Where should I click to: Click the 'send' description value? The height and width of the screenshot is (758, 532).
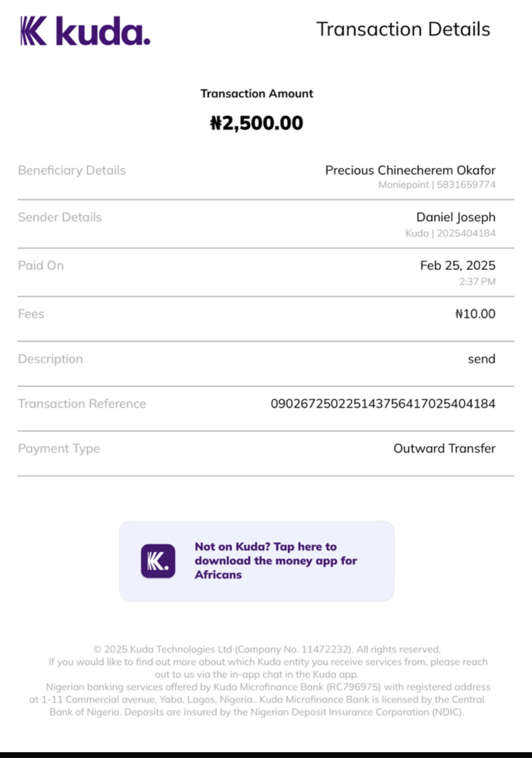click(481, 359)
